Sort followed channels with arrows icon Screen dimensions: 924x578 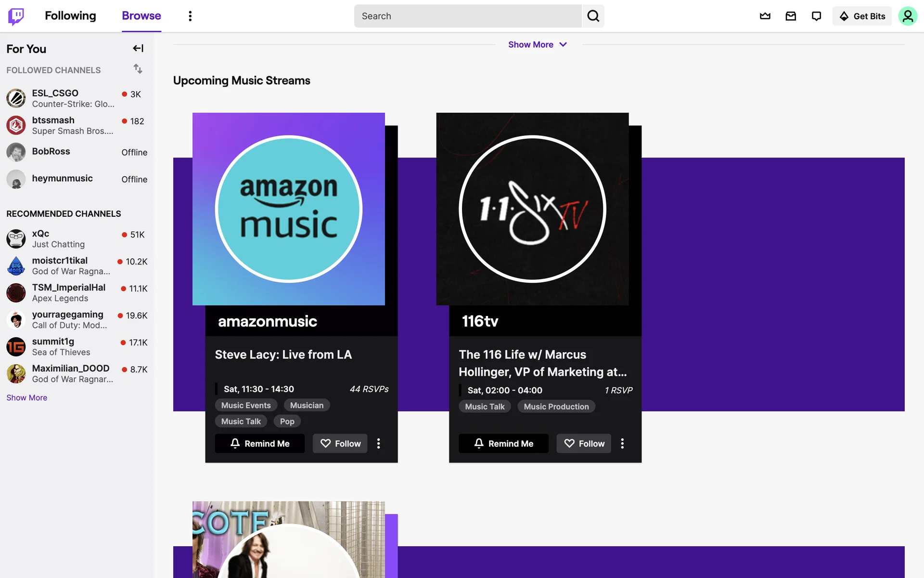coord(138,69)
